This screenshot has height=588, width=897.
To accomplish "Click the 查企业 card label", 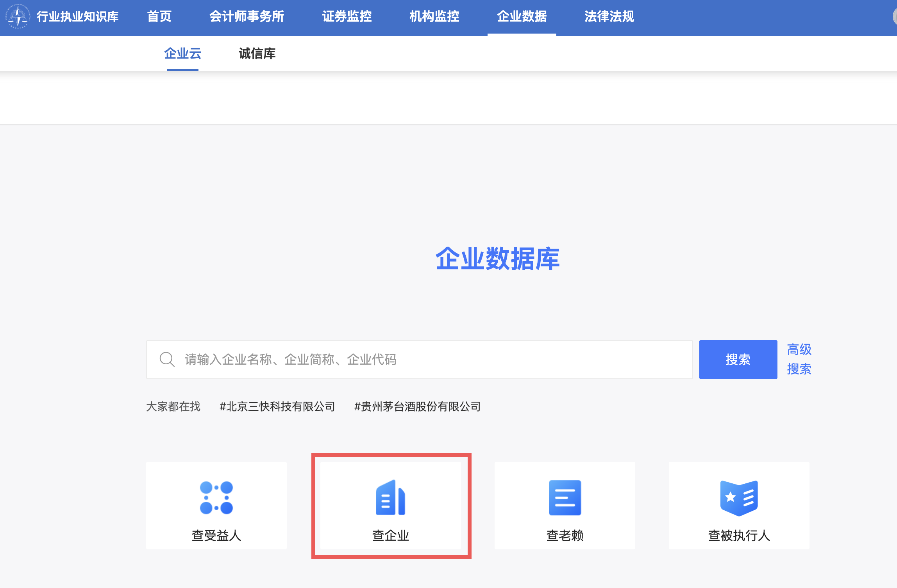I will (391, 535).
